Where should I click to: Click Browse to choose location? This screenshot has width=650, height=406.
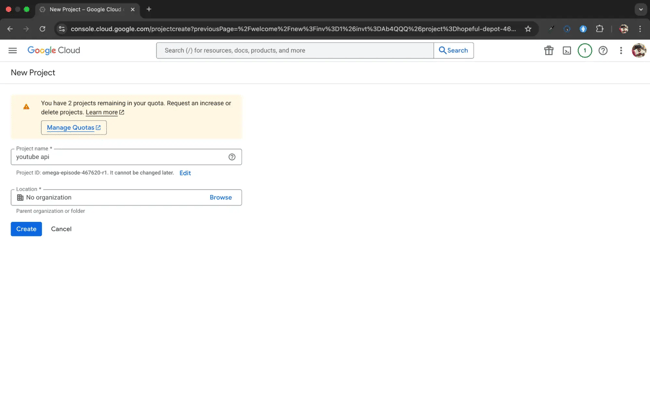[220, 197]
